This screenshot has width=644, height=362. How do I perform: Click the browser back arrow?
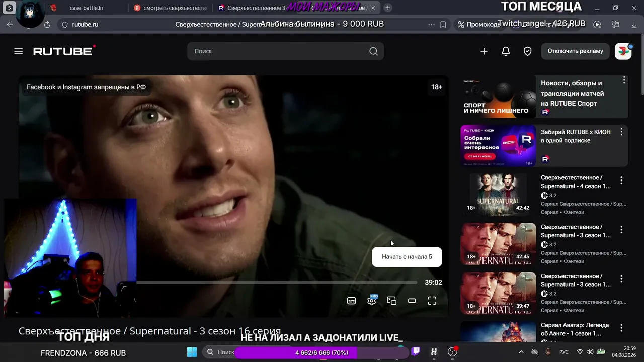click(x=10, y=24)
